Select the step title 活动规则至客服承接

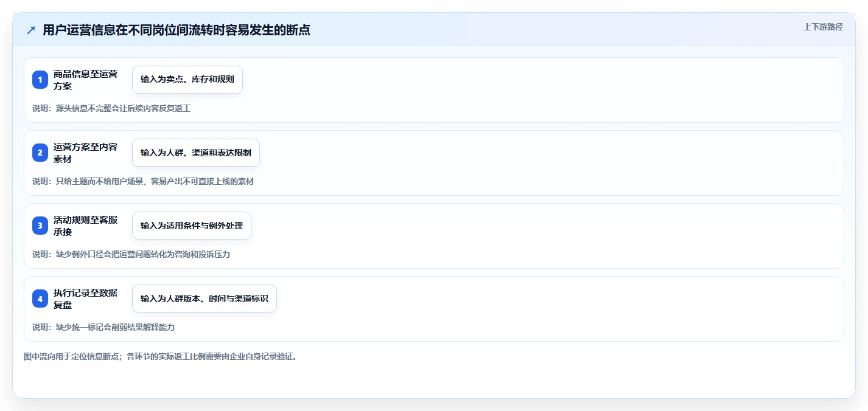[x=85, y=226]
